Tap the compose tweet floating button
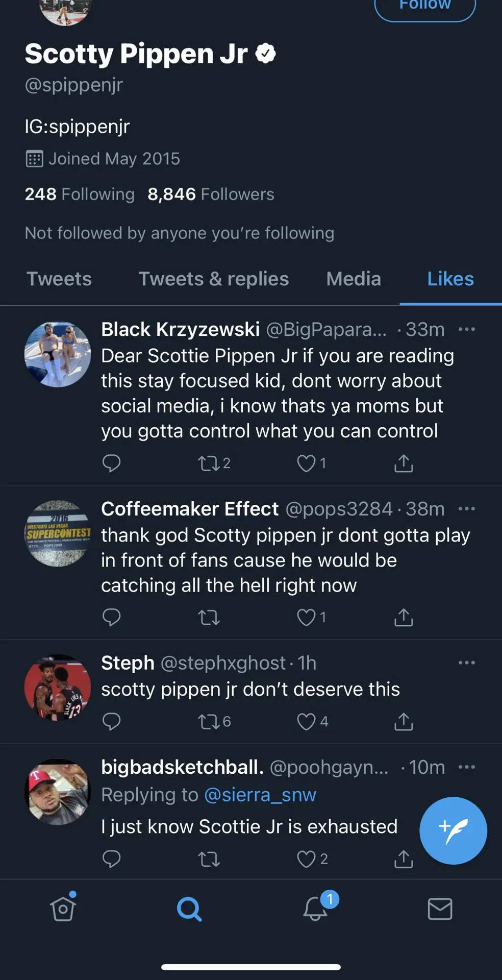The height and width of the screenshot is (980, 502). click(453, 830)
